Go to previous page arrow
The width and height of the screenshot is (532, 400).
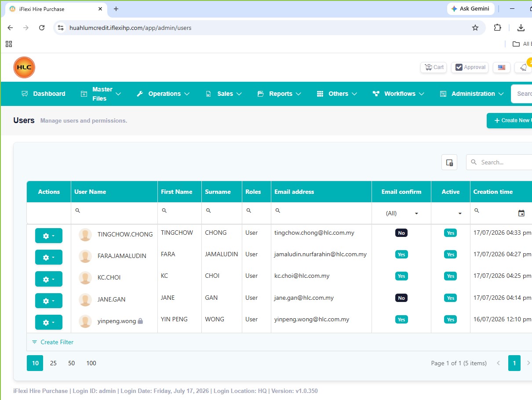click(x=498, y=363)
